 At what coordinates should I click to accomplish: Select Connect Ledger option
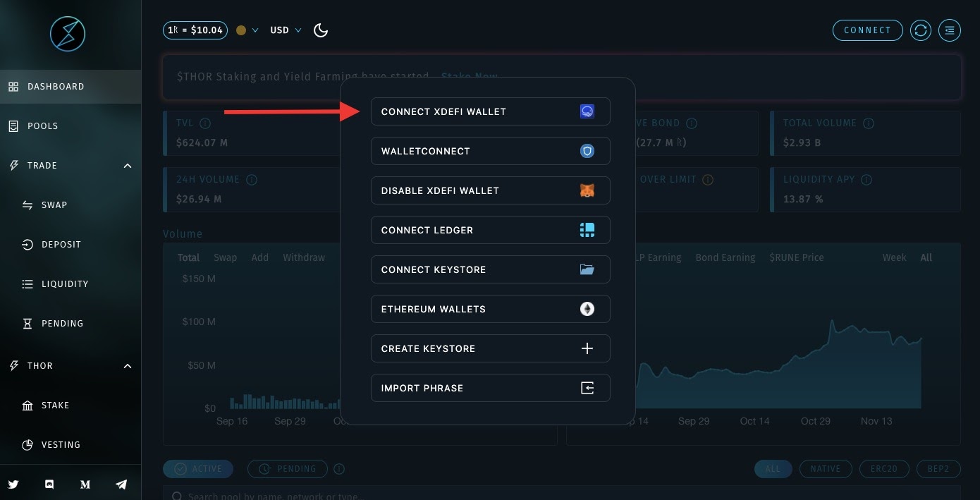click(x=491, y=230)
